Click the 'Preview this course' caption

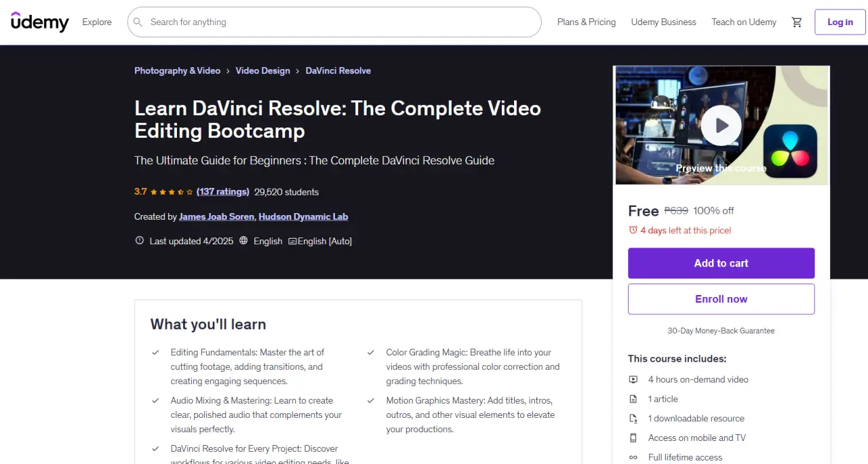tap(721, 168)
